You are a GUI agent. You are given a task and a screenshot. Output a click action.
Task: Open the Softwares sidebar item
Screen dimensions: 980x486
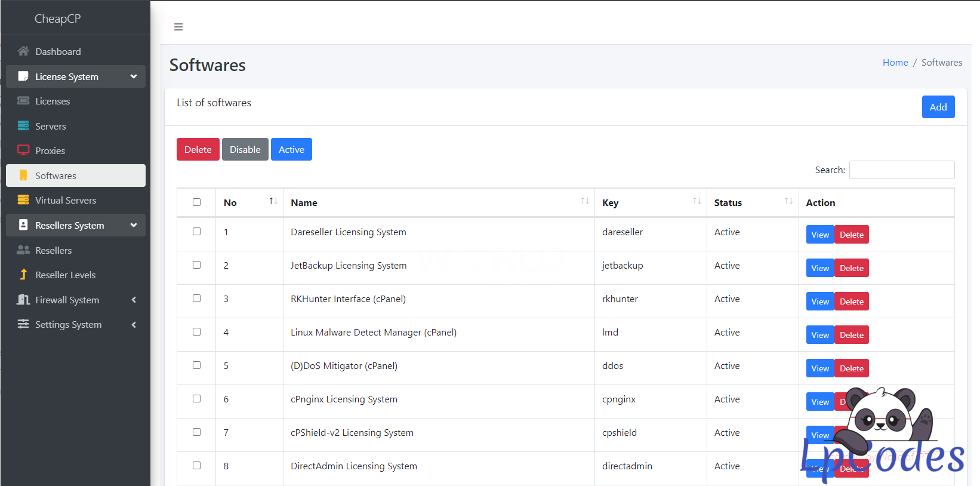[x=56, y=176]
